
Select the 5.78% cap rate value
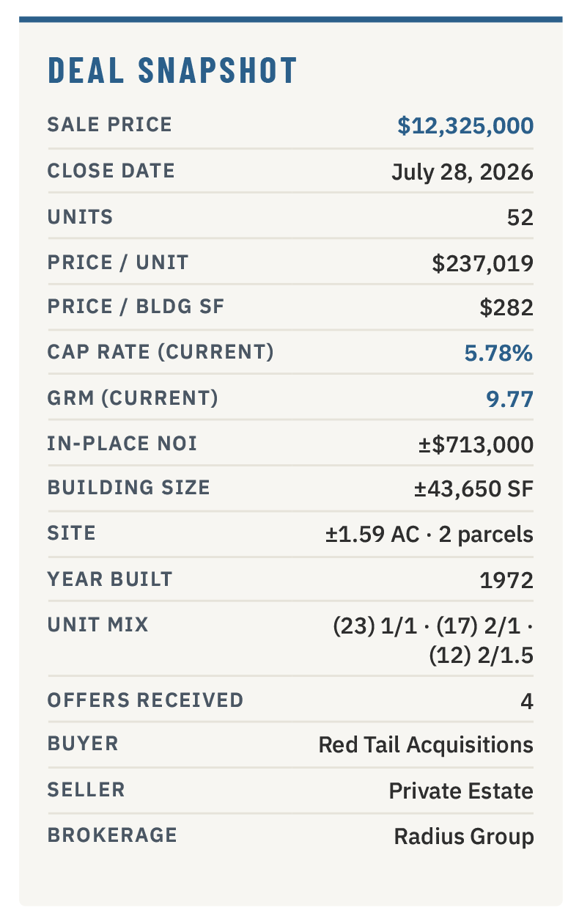click(498, 353)
